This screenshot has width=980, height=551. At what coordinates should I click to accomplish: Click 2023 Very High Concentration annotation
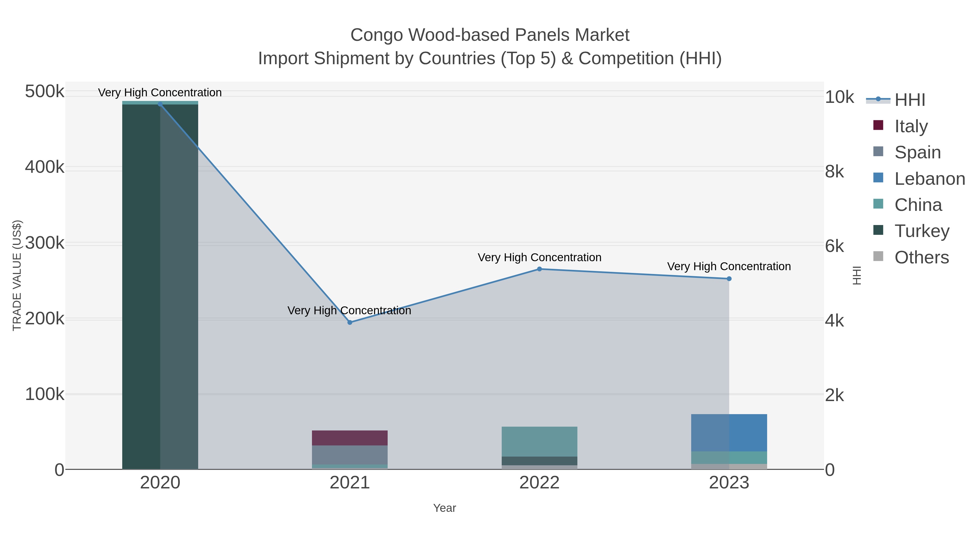729,266
